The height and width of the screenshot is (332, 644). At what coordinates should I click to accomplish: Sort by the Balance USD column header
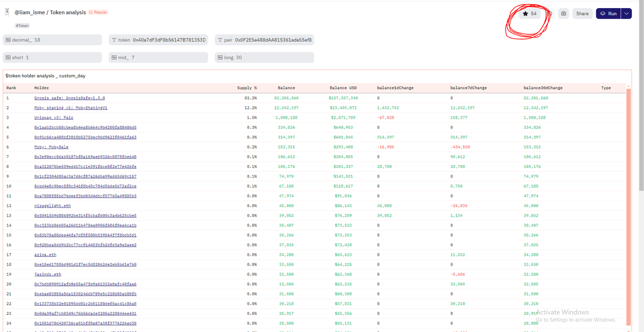pos(343,87)
